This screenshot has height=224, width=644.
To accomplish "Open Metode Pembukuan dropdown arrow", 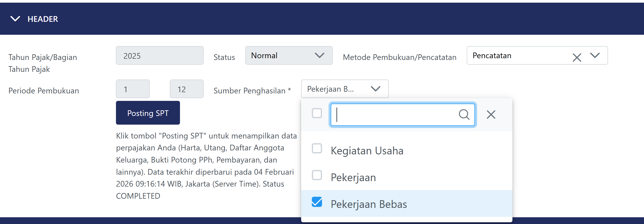I will click(x=595, y=55).
